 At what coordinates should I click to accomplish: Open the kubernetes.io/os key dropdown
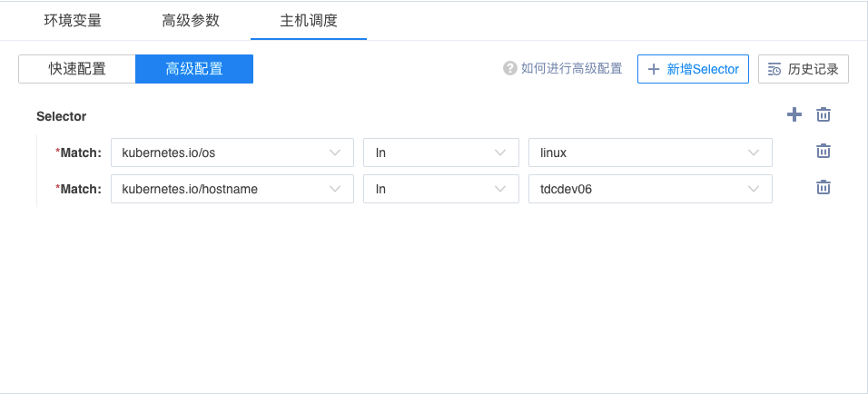pyautogui.click(x=232, y=153)
